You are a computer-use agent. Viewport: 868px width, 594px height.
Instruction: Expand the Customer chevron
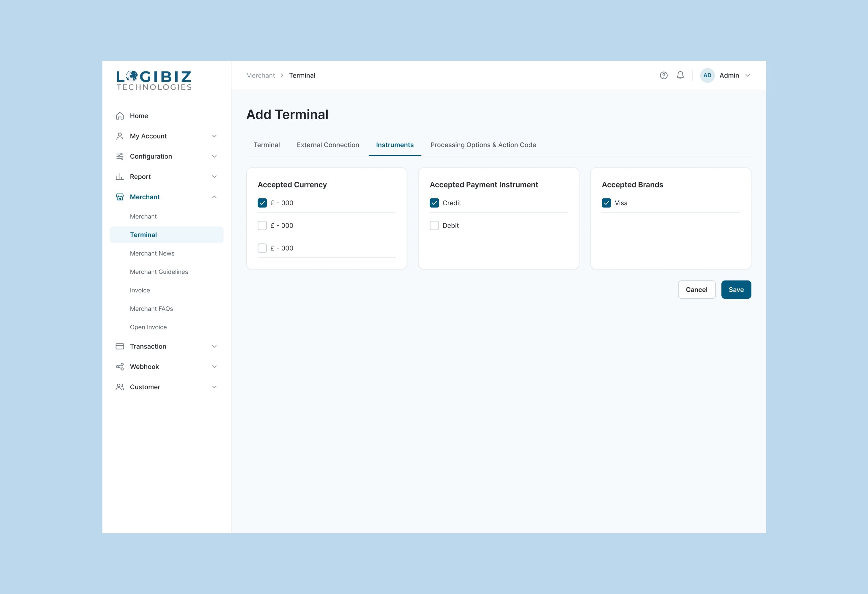coord(214,387)
